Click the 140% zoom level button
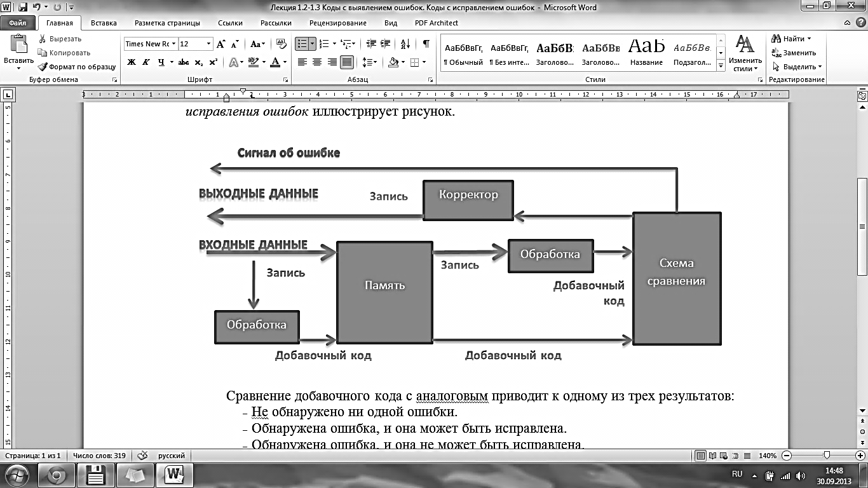The image size is (868, 488). click(x=768, y=456)
